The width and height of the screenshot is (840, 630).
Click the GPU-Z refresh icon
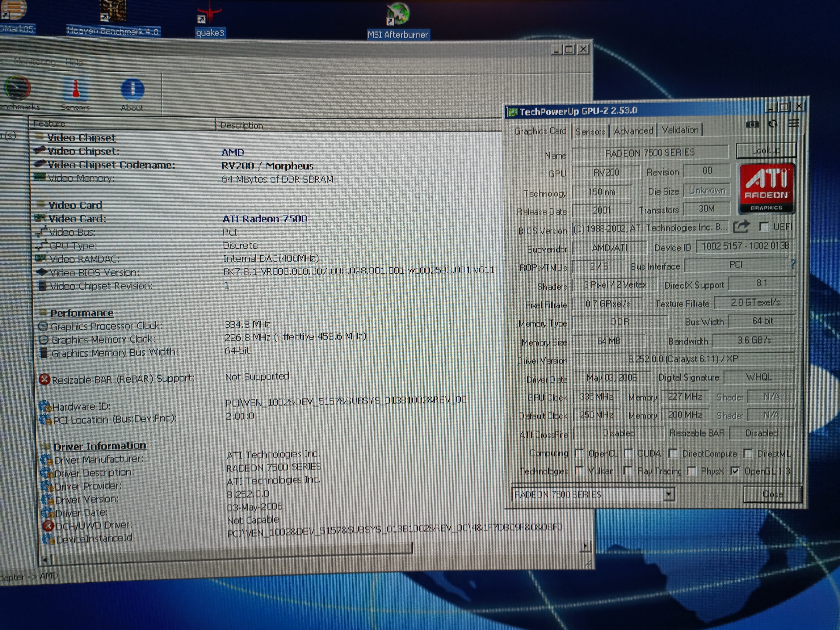tap(772, 124)
